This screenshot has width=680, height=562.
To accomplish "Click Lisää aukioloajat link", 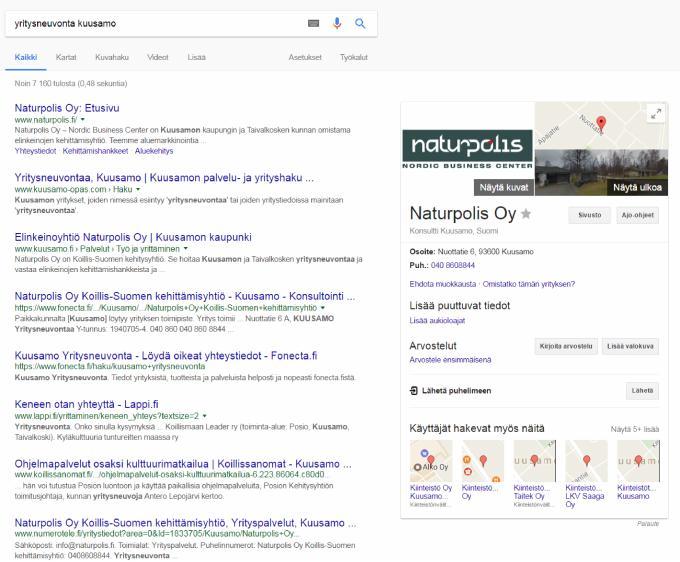I will click(x=437, y=320).
